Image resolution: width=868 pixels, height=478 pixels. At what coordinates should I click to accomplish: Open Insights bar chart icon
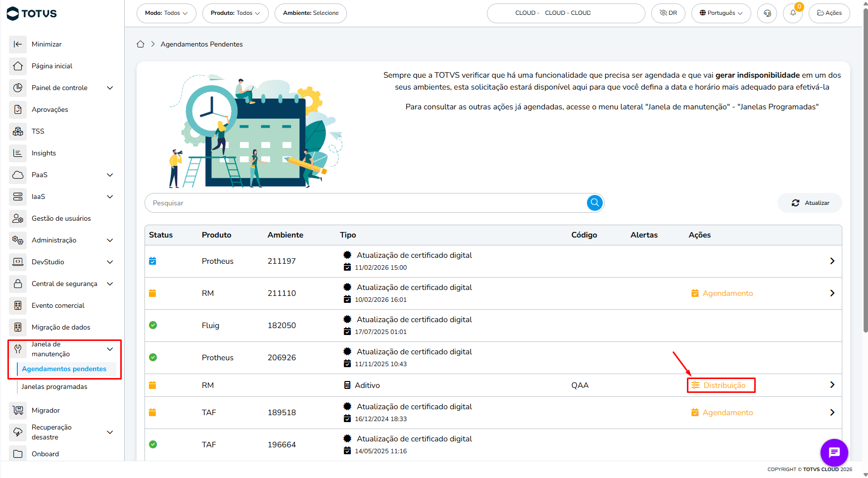(x=18, y=153)
